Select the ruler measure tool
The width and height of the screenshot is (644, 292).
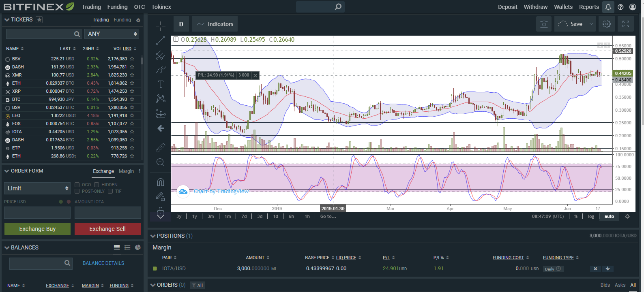point(161,147)
